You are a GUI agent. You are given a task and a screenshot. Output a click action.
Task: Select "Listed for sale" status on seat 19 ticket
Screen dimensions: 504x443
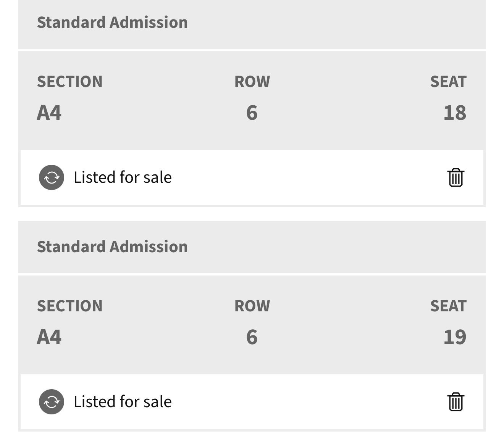[x=123, y=402]
